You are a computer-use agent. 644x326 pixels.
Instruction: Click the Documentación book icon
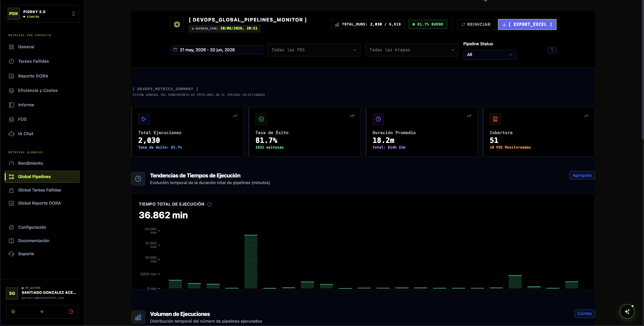11,241
